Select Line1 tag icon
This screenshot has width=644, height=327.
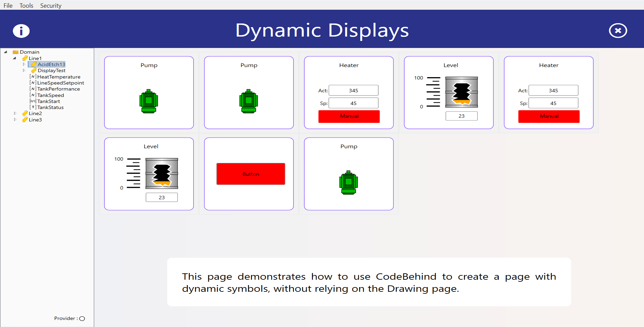tap(25, 58)
